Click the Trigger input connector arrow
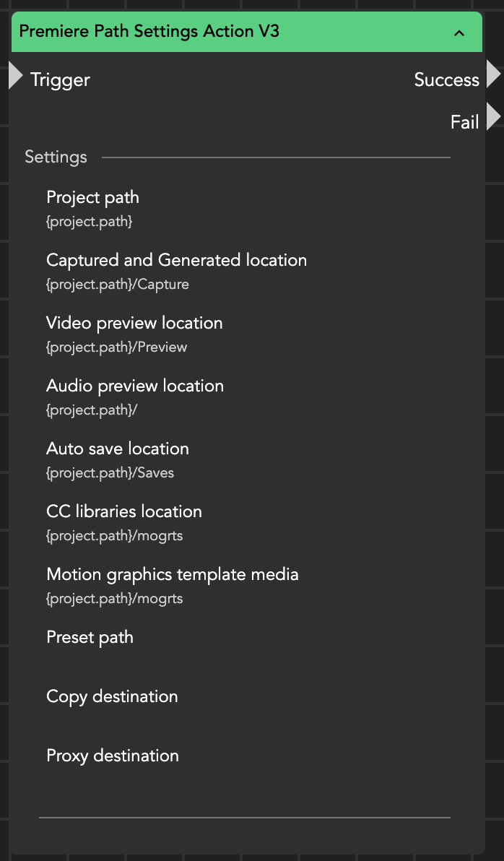This screenshot has height=861, width=504. coord(15,76)
